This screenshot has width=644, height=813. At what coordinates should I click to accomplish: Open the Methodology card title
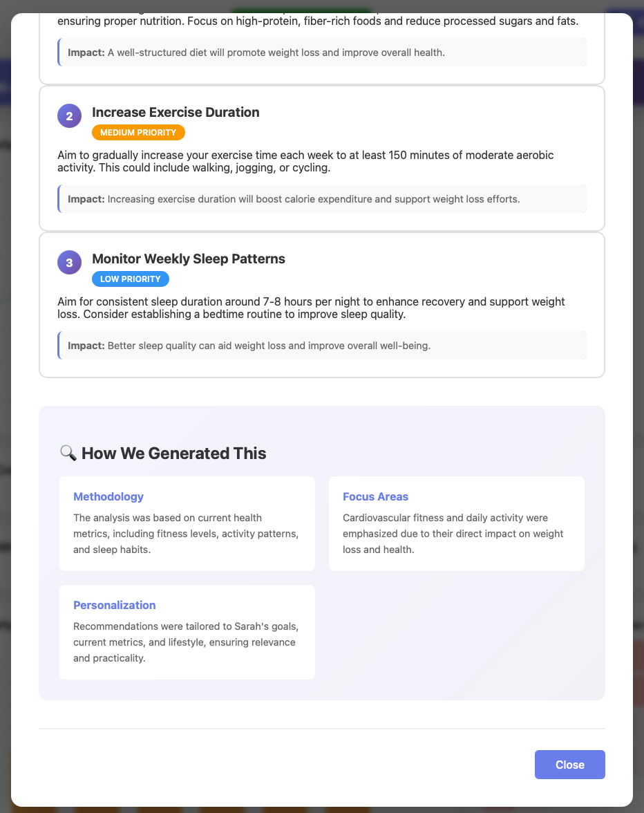[x=108, y=496]
